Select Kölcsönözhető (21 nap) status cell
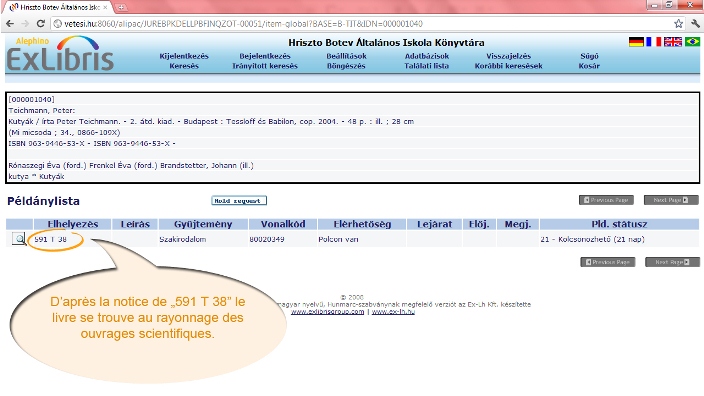Image resolution: width=704 pixels, height=396 pixels. coord(592,239)
